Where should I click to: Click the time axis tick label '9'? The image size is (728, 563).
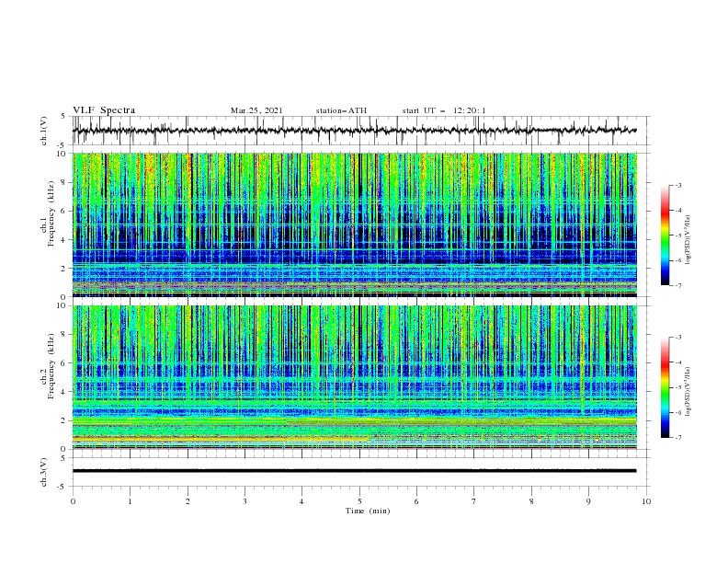tap(588, 501)
